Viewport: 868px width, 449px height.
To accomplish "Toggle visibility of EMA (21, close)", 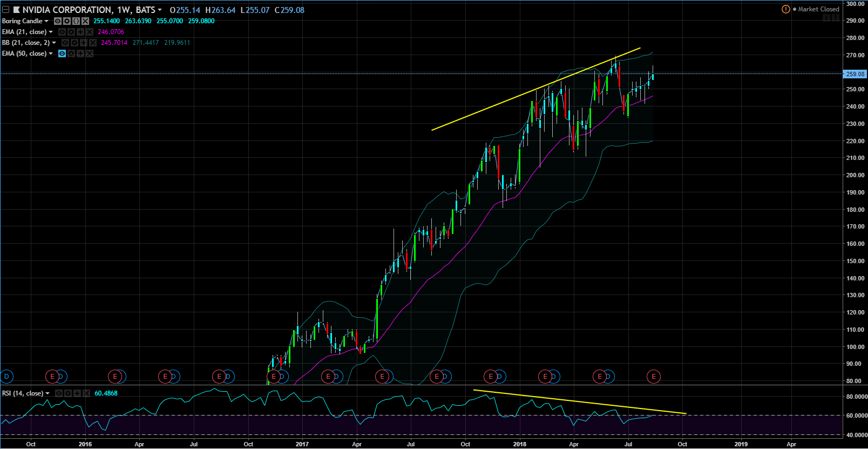I will point(62,32).
